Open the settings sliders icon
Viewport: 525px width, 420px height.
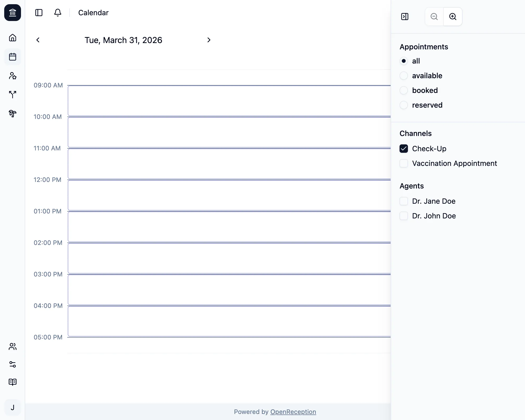coord(12,364)
